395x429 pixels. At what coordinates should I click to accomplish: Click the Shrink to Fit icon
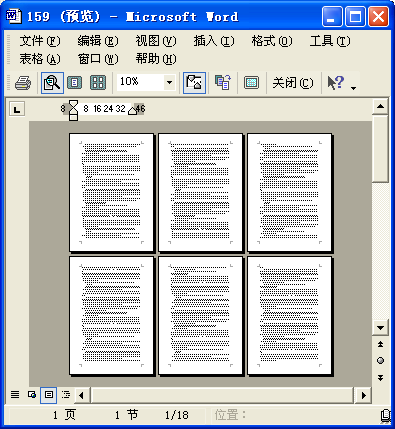coord(223,83)
